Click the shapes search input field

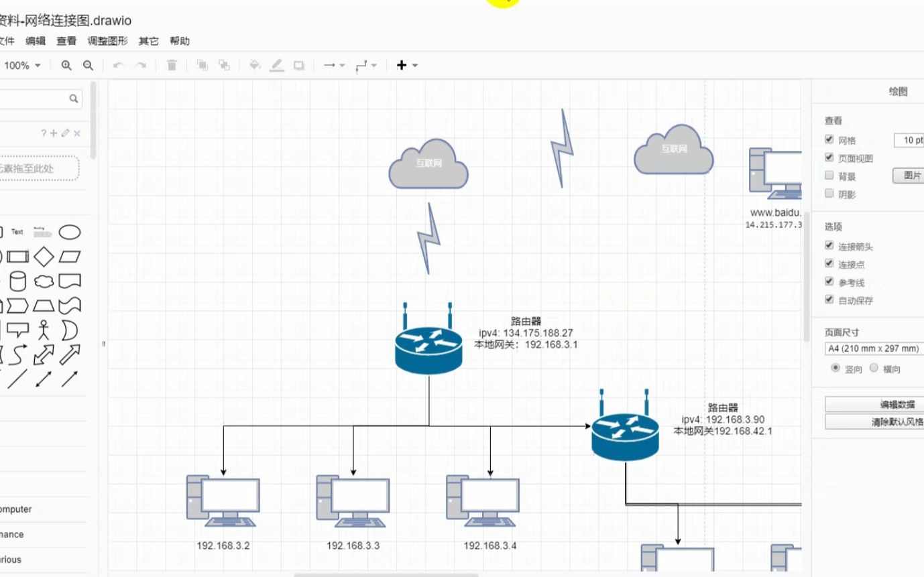[40, 99]
